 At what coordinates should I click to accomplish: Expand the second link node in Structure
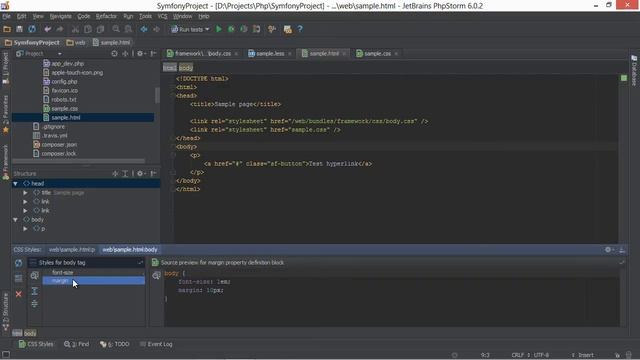pos(25,211)
